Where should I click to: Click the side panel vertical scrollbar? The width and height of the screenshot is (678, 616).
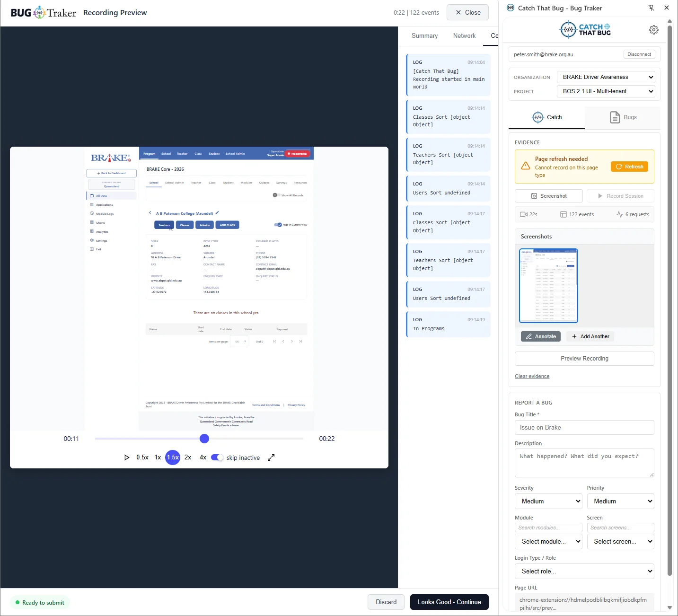(x=669, y=300)
